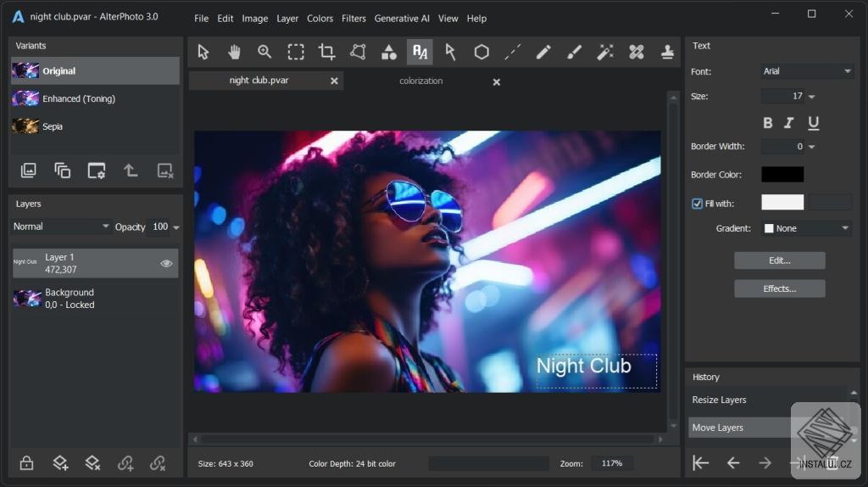The image size is (868, 487).
Task: Uncheck the Fill with checkbox
Action: [x=697, y=204]
